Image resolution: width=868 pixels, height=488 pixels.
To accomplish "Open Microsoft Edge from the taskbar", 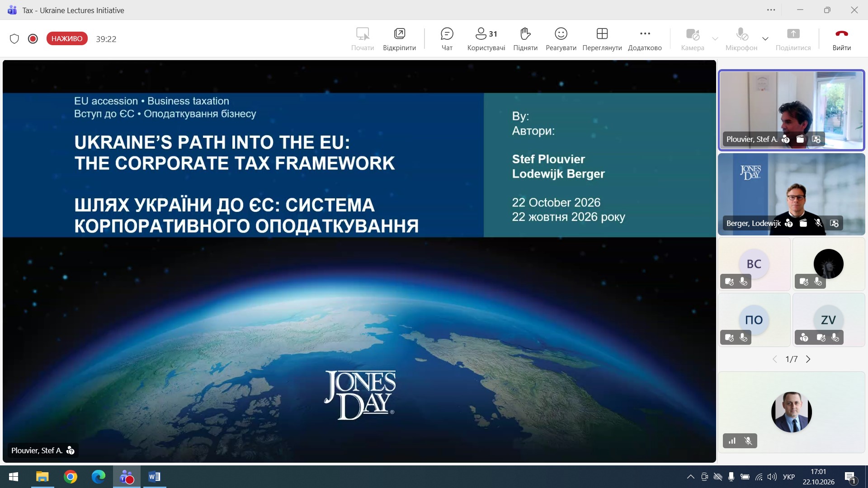I will (x=99, y=477).
